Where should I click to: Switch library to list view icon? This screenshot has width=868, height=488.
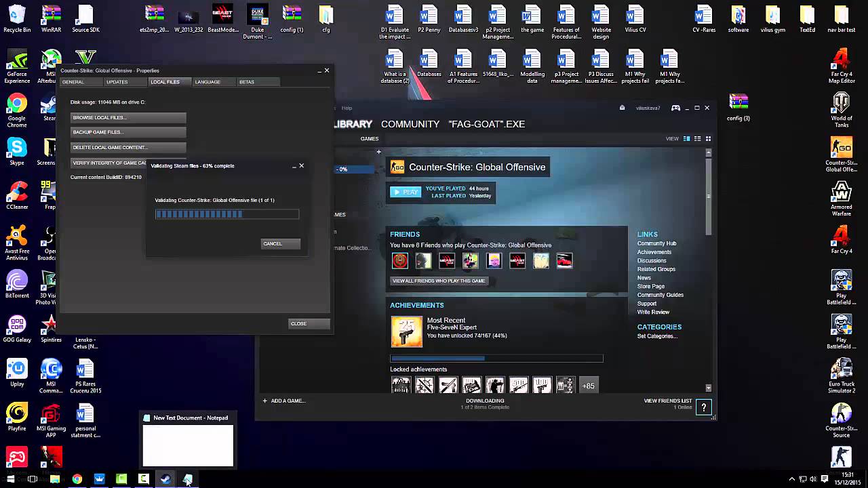pyautogui.click(x=697, y=139)
